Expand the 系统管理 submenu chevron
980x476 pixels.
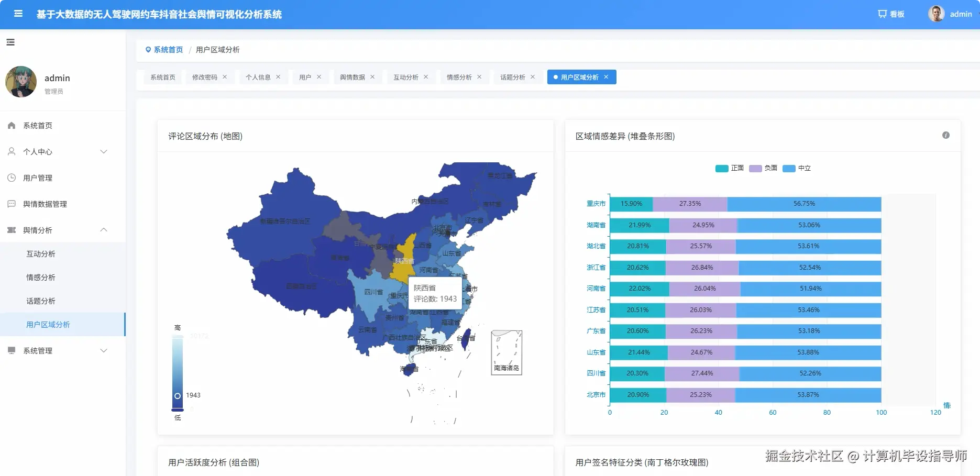coord(104,351)
